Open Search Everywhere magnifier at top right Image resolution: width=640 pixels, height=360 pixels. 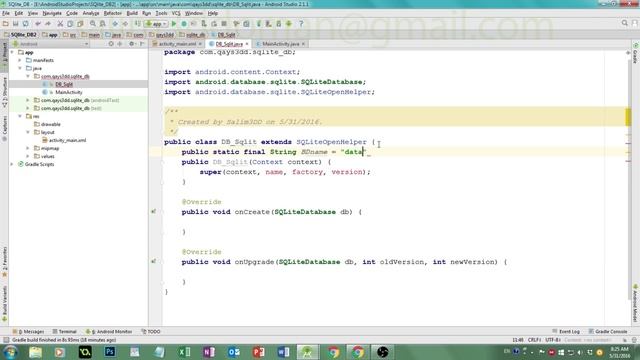click(x=624, y=23)
